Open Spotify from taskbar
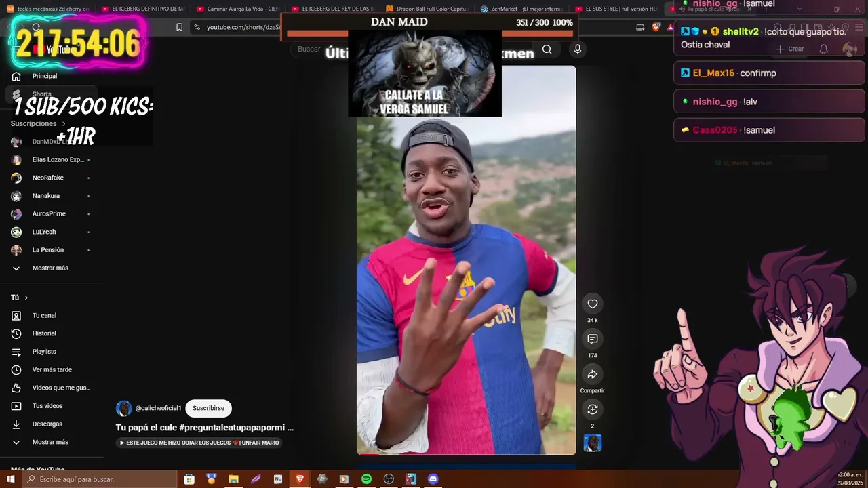The height and width of the screenshot is (488, 868). [x=366, y=479]
